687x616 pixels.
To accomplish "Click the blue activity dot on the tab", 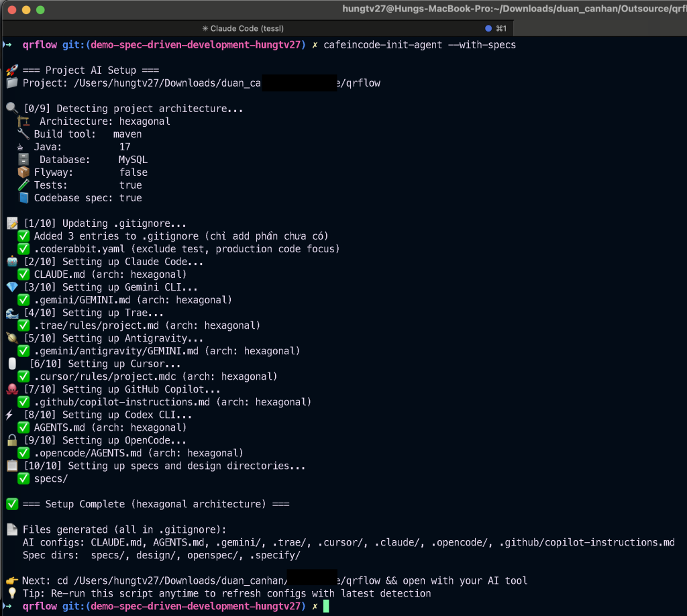I will pyautogui.click(x=488, y=28).
